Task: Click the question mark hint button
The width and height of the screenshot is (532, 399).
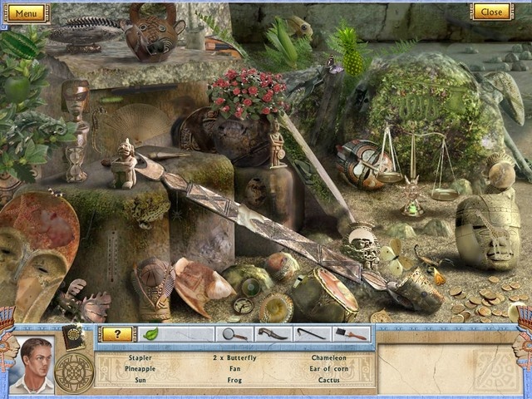Action: pos(117,334)
